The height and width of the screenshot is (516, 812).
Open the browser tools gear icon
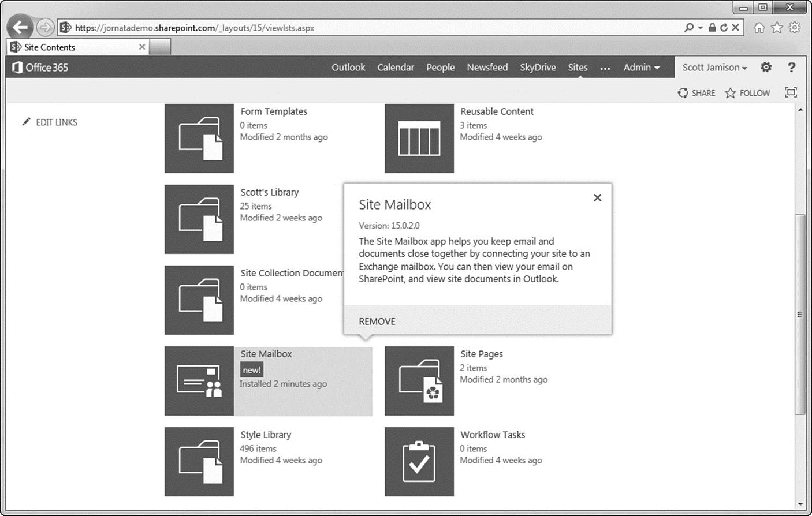pyautogui.click(x=795, y=27)
